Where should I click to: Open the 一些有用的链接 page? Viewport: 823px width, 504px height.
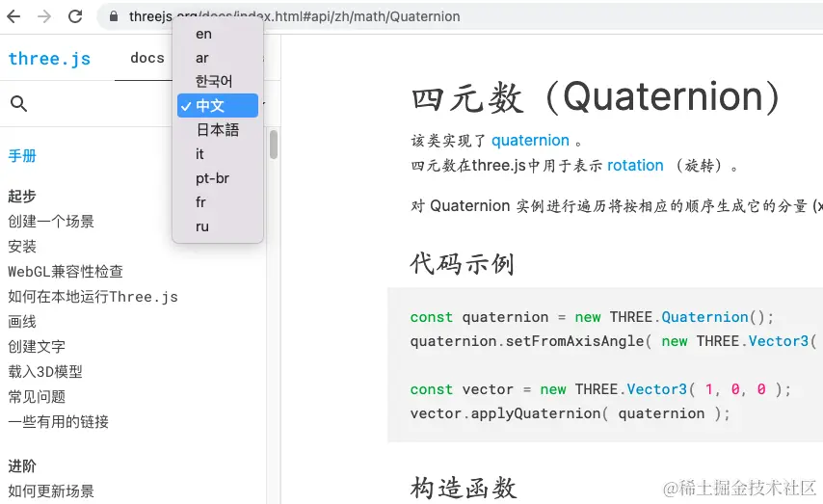click(58, 421)
